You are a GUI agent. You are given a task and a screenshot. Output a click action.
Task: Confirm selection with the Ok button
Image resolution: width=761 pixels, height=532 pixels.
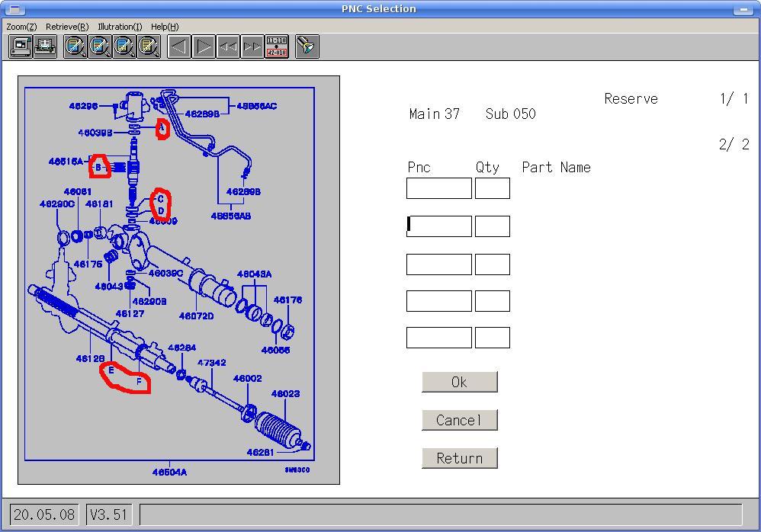click(459, 382)
